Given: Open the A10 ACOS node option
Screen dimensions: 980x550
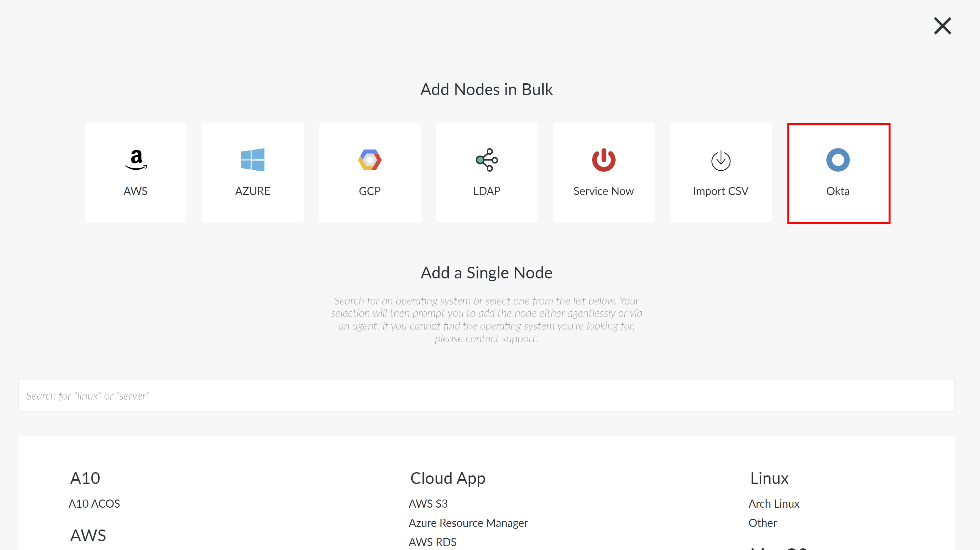Looking at the screenshot, I should pyautogui.click(x=94, y=503).
